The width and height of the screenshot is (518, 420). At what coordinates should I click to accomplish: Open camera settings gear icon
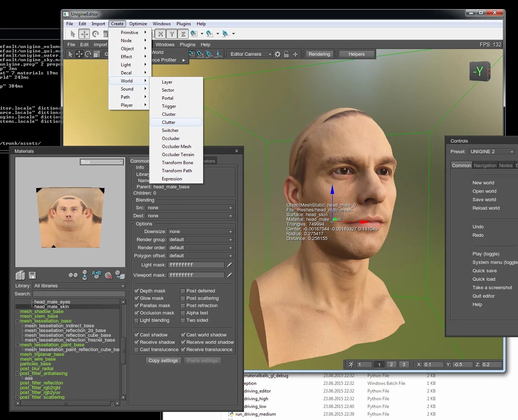point(278,54)
